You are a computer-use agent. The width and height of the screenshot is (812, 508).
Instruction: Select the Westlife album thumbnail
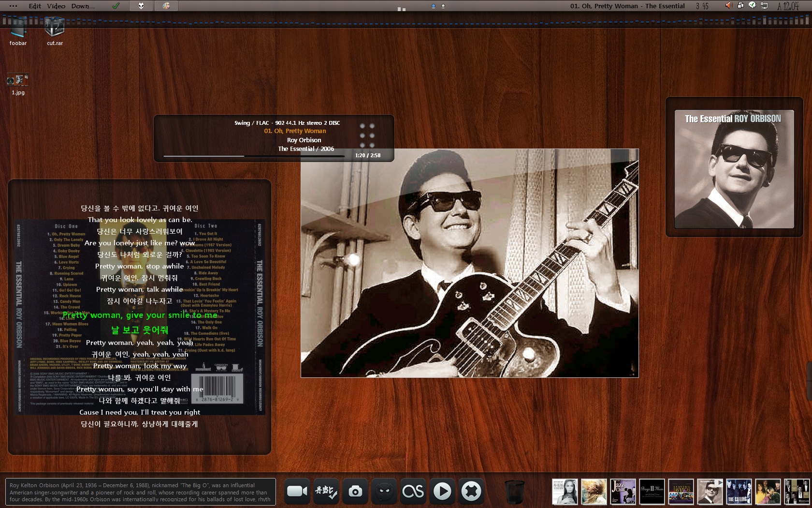pyautogui.click(x=797, y=492)
